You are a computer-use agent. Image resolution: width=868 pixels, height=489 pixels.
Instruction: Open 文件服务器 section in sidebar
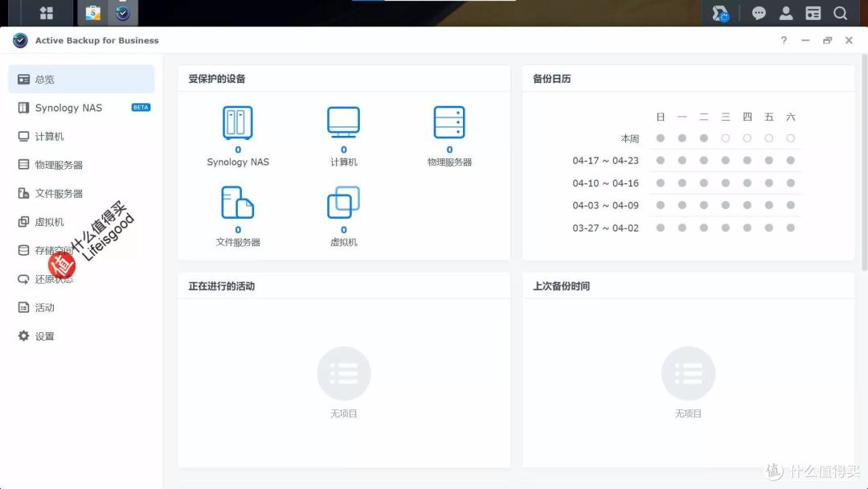coord(81,193)
